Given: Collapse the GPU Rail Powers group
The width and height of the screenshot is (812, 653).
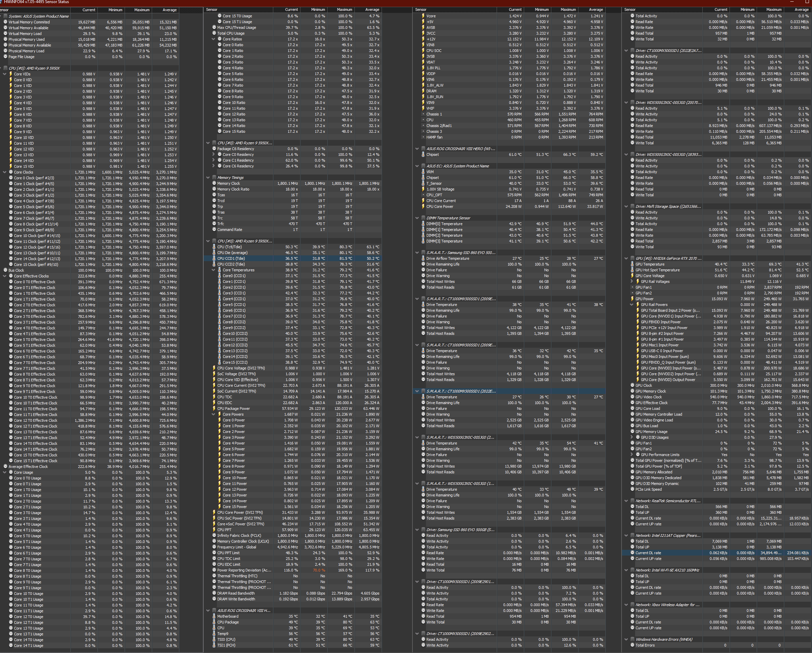Looking at the screenshot, I should coord(632,305).
